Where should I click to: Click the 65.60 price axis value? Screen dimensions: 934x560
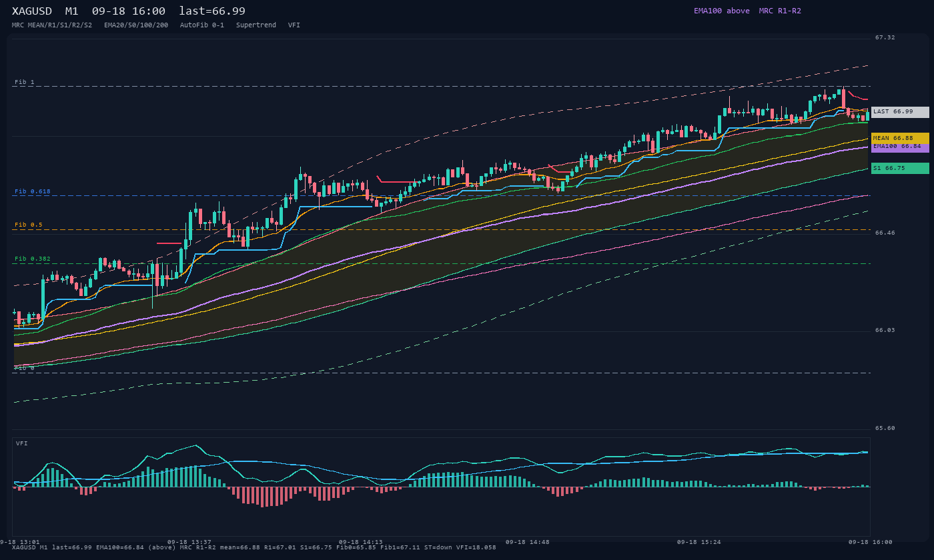click(885, 428)
